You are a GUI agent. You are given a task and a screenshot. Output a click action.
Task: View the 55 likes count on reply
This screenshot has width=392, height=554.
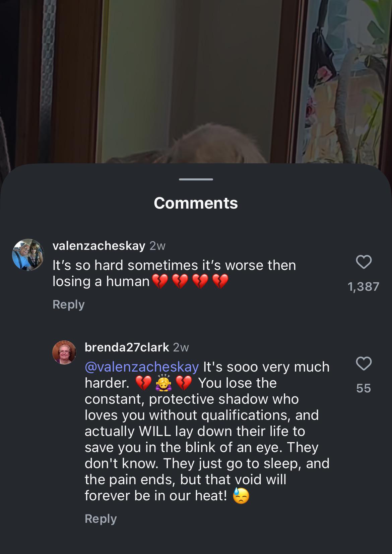(x=364, y=388)
